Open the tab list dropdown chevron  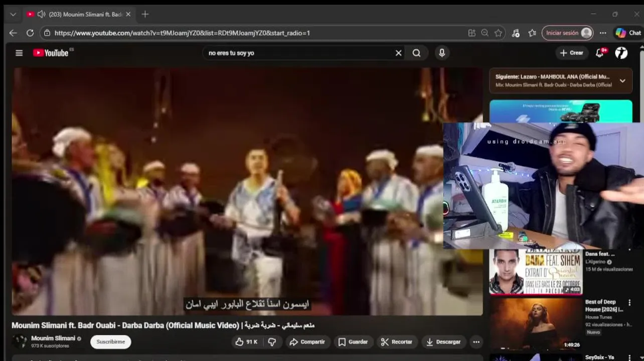[13, 14]
